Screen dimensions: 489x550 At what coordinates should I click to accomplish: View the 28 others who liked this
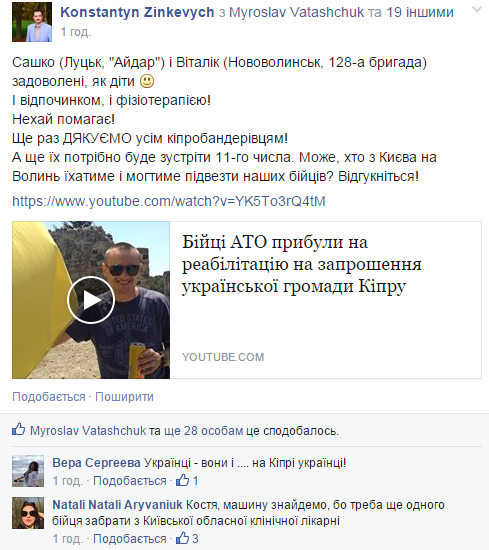pyautogui.click(x=203, y=431)
